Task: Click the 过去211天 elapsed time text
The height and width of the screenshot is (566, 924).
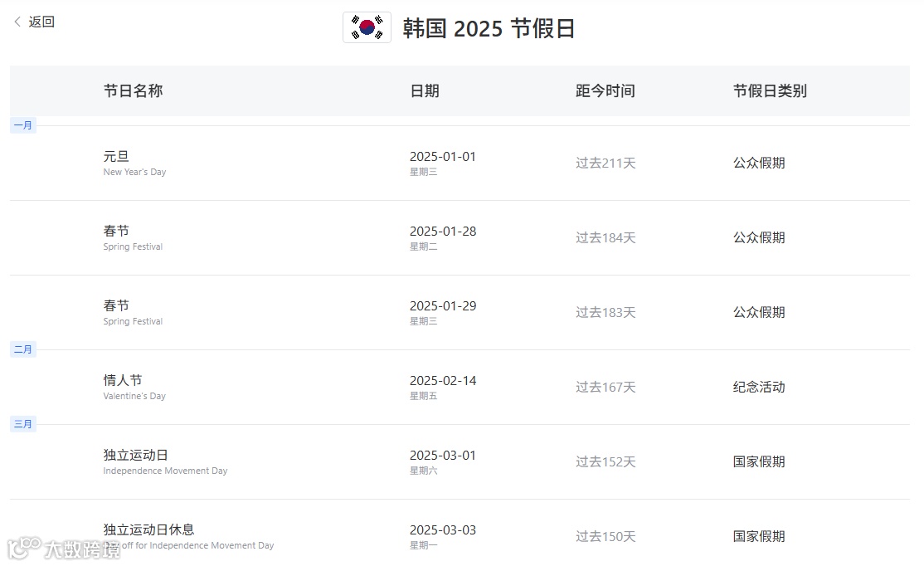Action: tap(605, 163)
